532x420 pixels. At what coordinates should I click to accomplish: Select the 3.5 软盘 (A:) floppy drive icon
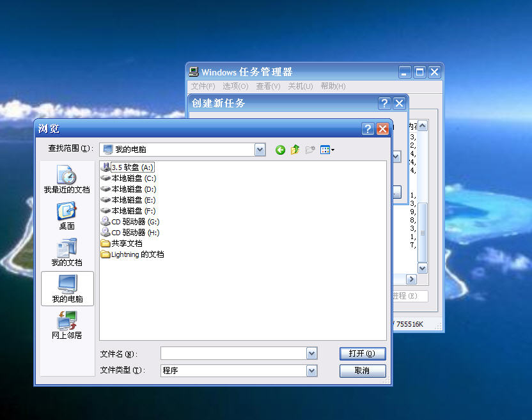coord(106,167)
